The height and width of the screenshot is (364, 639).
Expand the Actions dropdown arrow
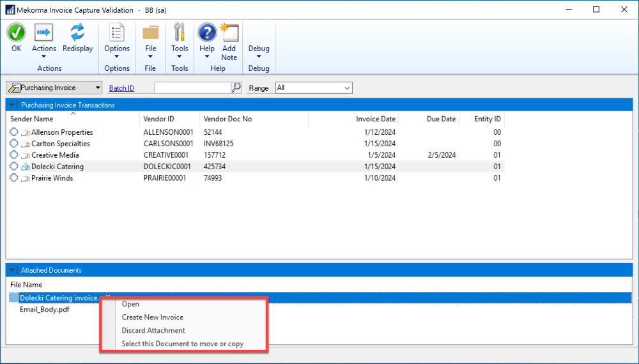click(x=43, y=57)
